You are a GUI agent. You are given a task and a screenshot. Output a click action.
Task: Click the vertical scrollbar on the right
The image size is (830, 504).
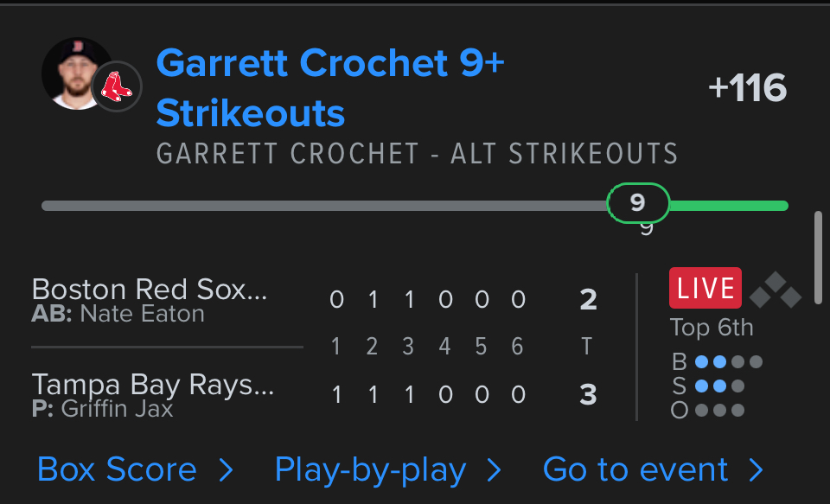pyautogui.click(x=818, y=255)
